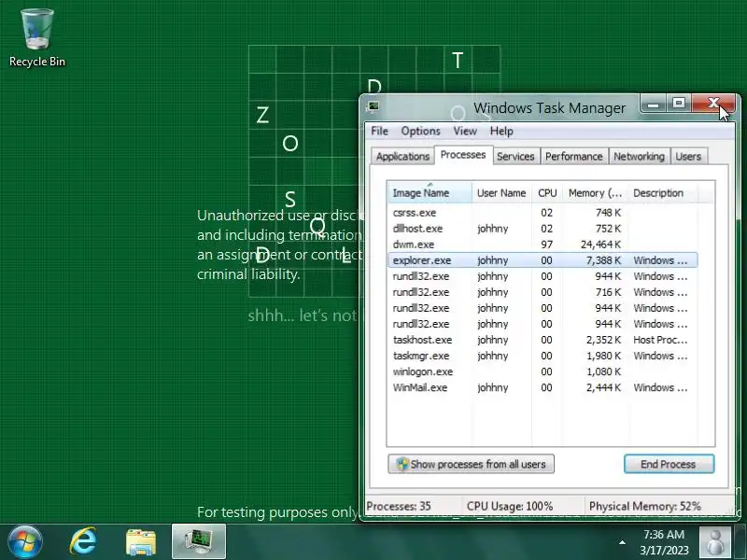
Task: Click the user picture at taskbar's end
Action: (715, 542)
